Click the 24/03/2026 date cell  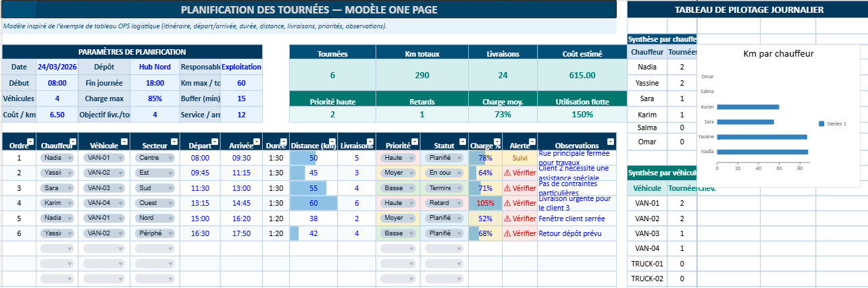(x=57, y=67)
